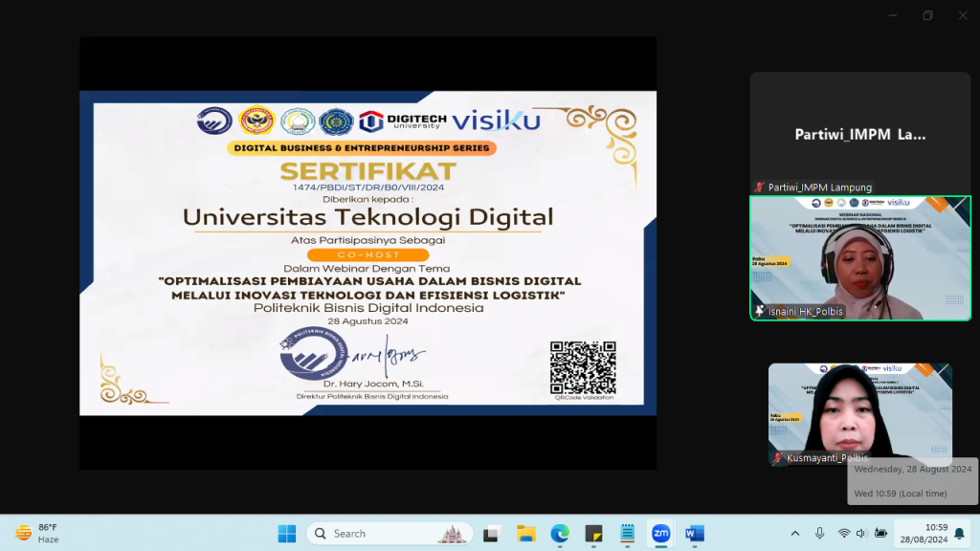Expand the hidden system tray icons chevron

pyautogui.click(x=795, y=533)
